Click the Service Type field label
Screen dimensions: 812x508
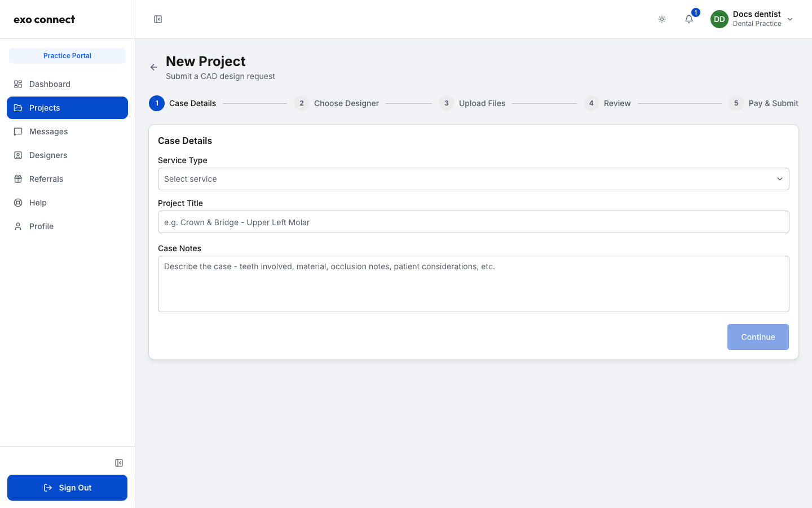[x=183, y=160]
